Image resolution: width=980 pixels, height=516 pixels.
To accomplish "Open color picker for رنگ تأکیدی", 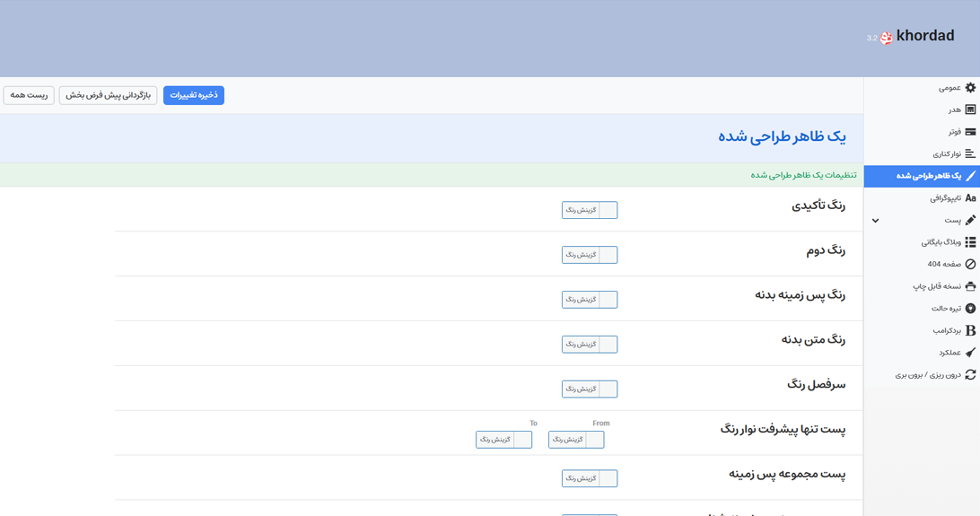I will coord(590,210).
